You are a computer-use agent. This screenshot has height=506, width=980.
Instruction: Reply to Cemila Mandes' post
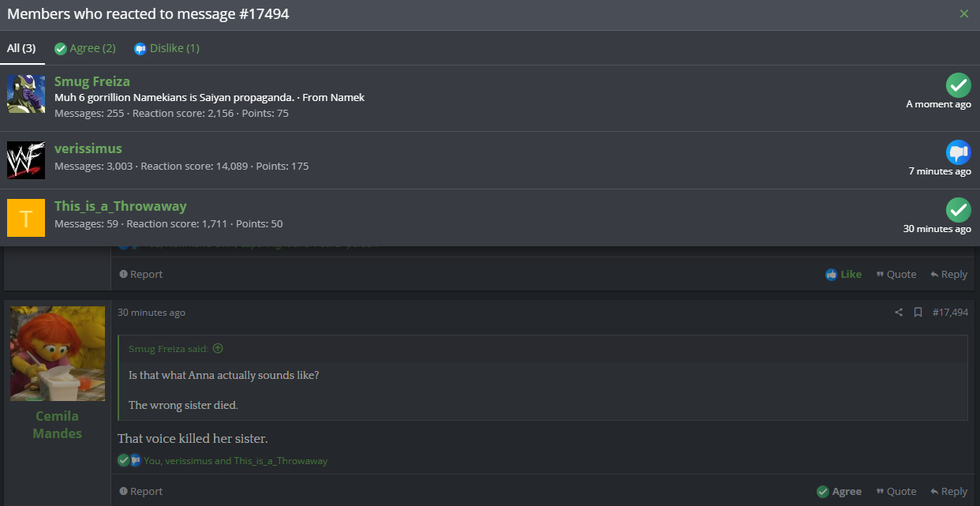pyautogui.click(x=948, y=491)
